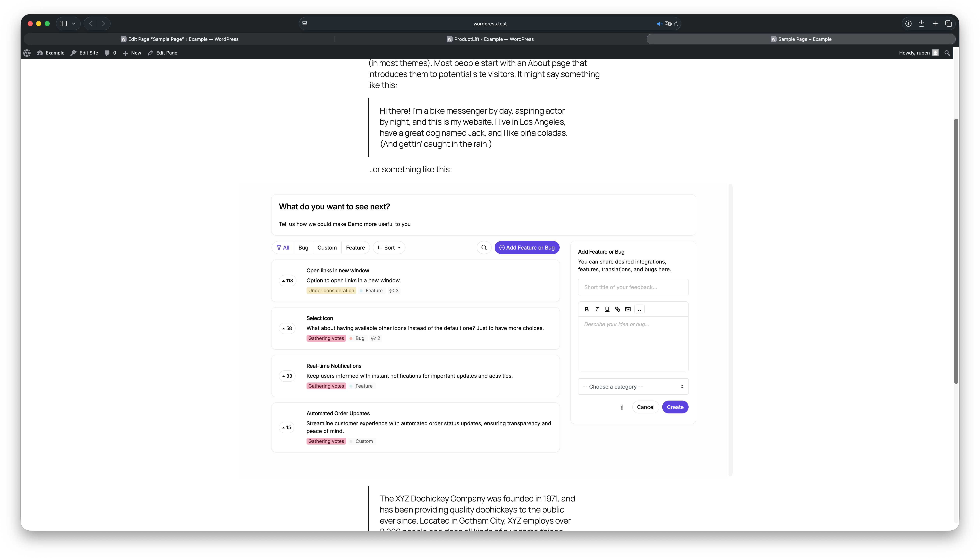Click Edit Site in the admin bar

(84, 53)
